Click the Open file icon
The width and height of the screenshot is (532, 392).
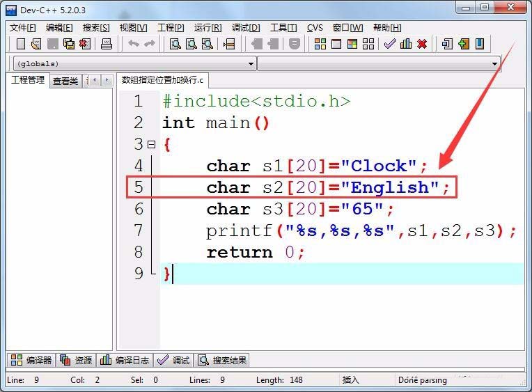click(x=36, y=44)
